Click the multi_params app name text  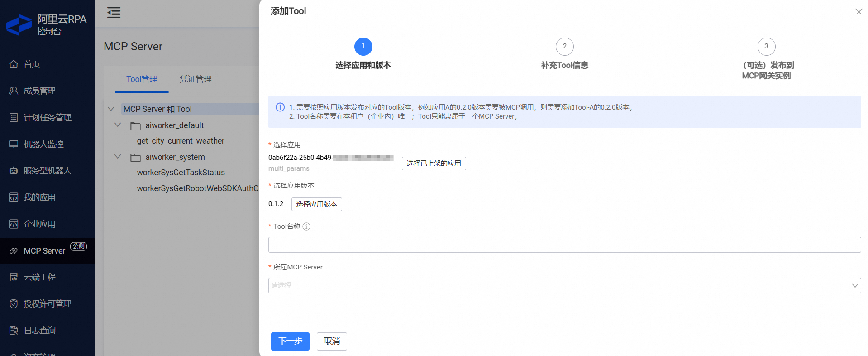tap(289, 168)
